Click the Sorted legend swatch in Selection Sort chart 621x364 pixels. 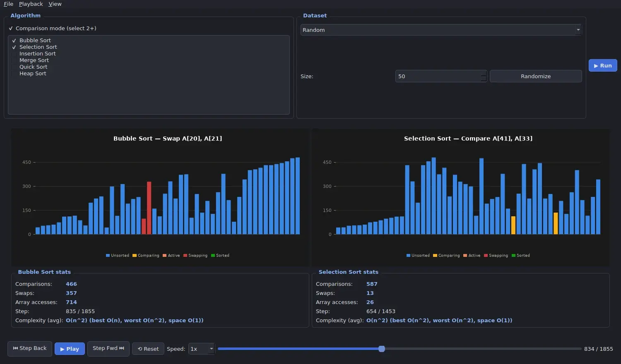pyautogui.click(x=514, y=256)
